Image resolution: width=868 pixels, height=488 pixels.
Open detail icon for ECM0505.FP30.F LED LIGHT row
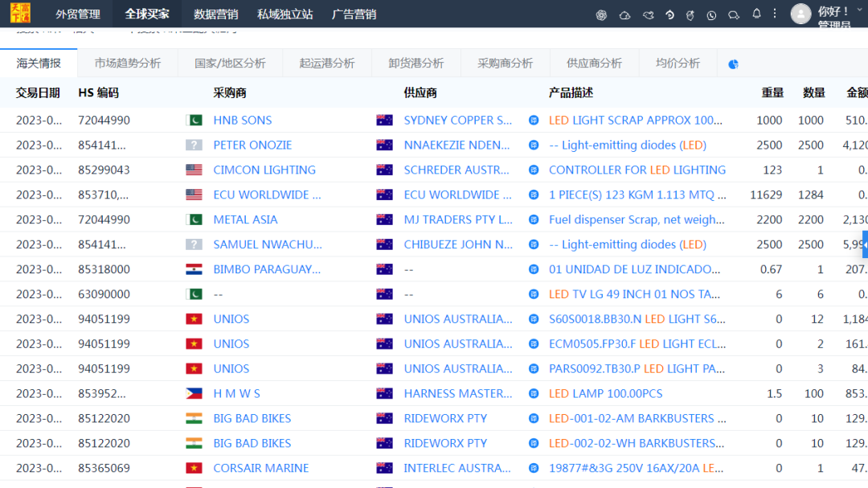click(534, 344)
